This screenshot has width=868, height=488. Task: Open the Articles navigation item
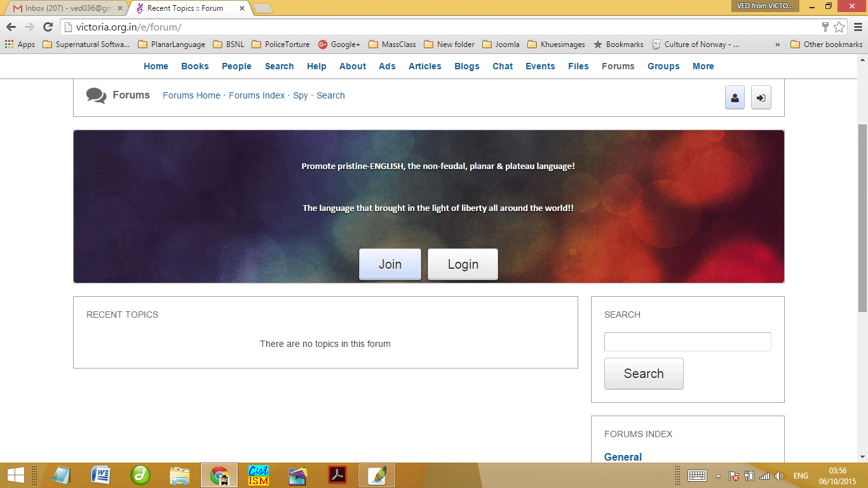pyautogui.click(x=425, y=66)
